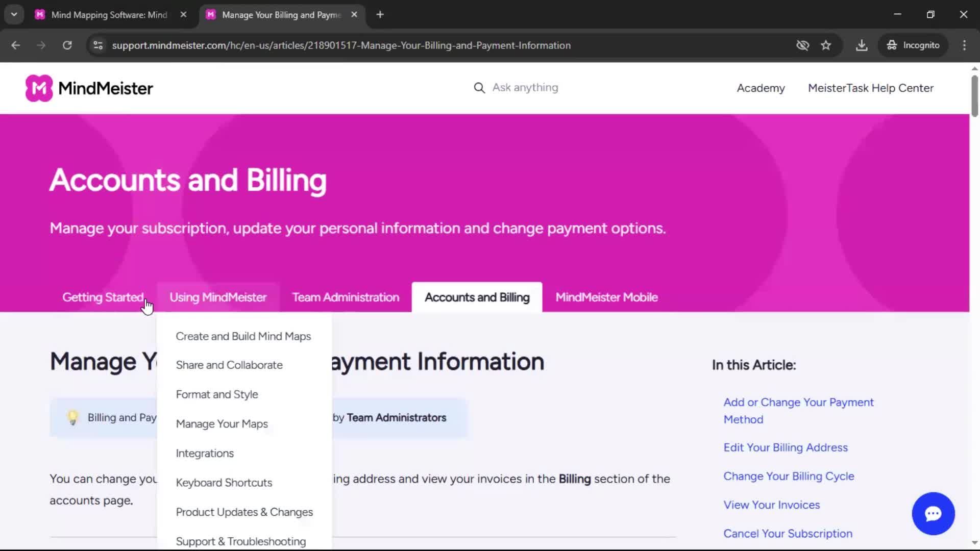Click the light bulb tip icon

point(72,418)
